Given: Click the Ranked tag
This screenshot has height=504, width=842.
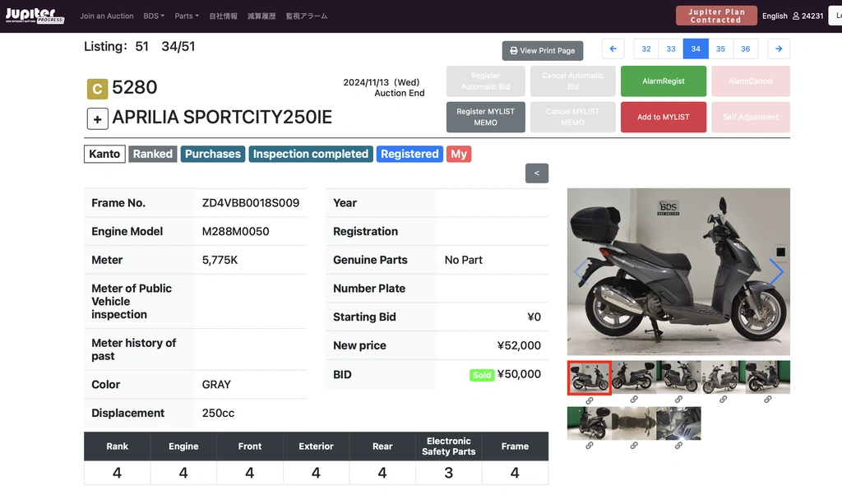Looking at the screenshot, I should click(152, 154).
